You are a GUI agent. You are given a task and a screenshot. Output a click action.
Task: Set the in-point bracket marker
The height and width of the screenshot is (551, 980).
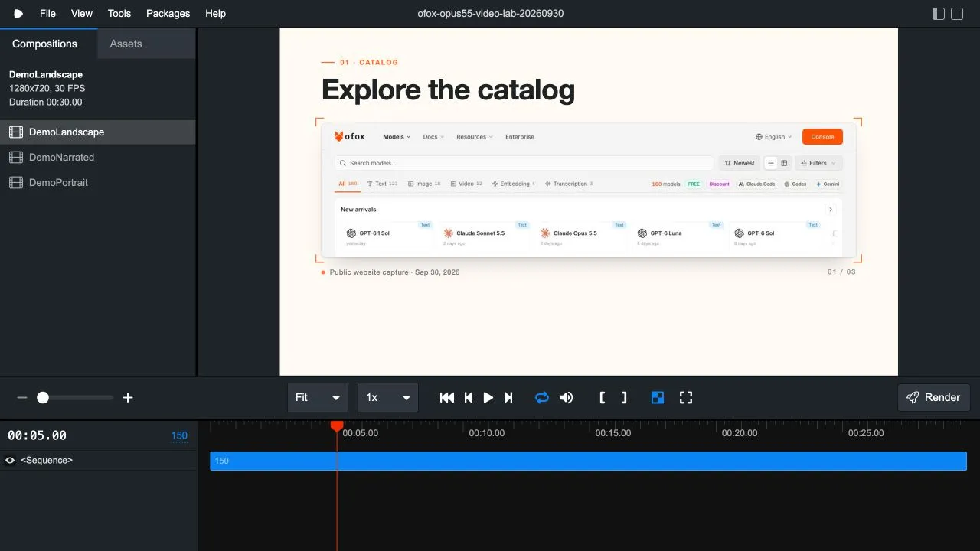pos(603,397)
